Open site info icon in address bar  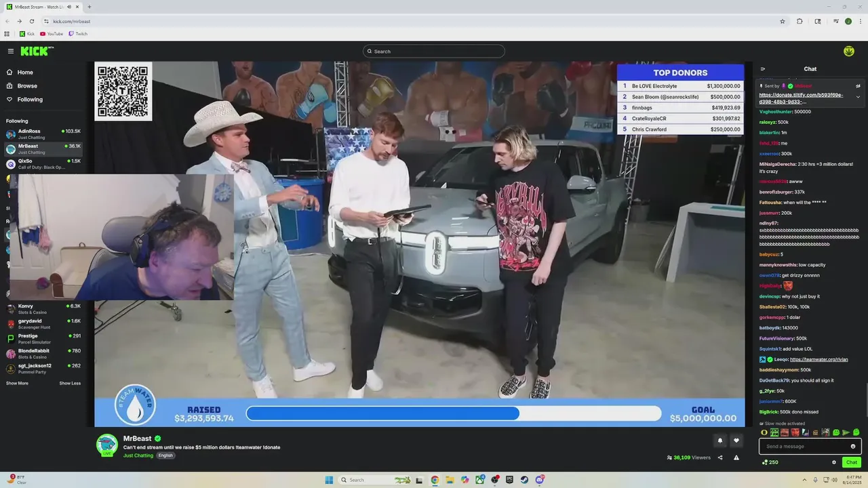click(46, 21)
